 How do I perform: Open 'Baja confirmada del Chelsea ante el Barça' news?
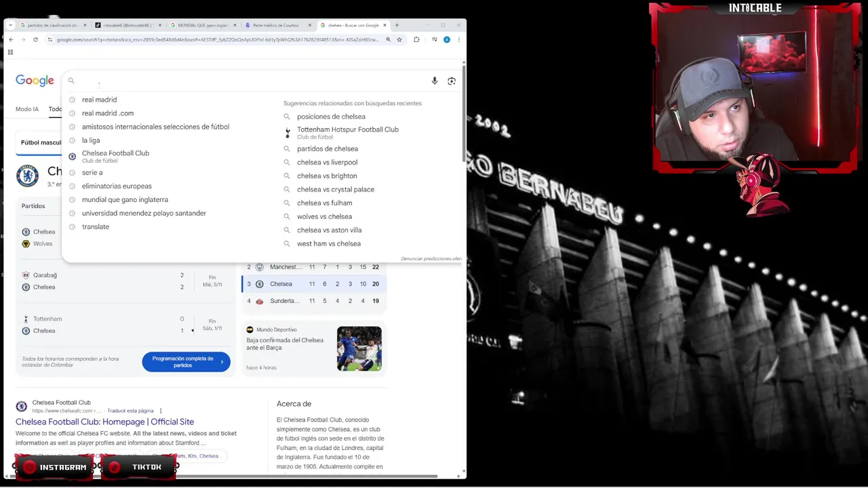[285, 344]
